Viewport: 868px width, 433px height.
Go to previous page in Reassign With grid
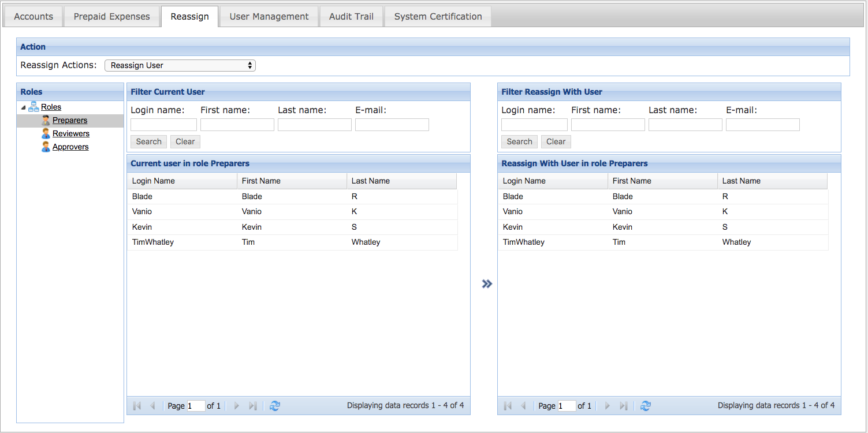(x=523, y=406)
